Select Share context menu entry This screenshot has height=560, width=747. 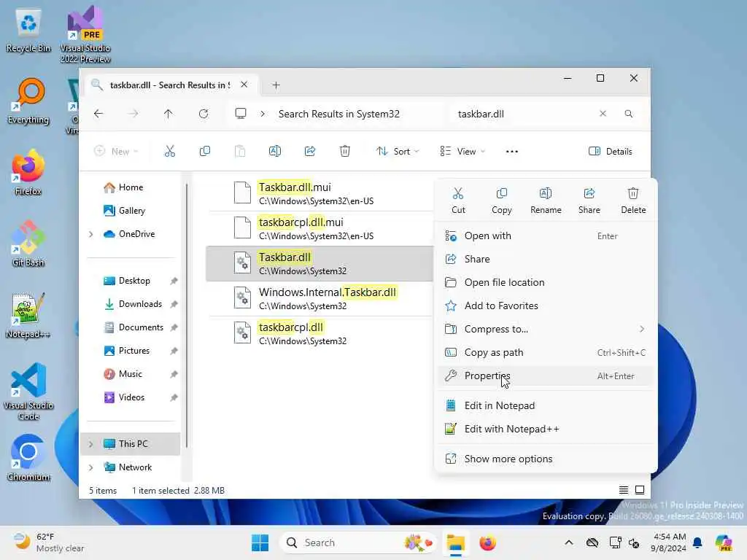(546, 259)
